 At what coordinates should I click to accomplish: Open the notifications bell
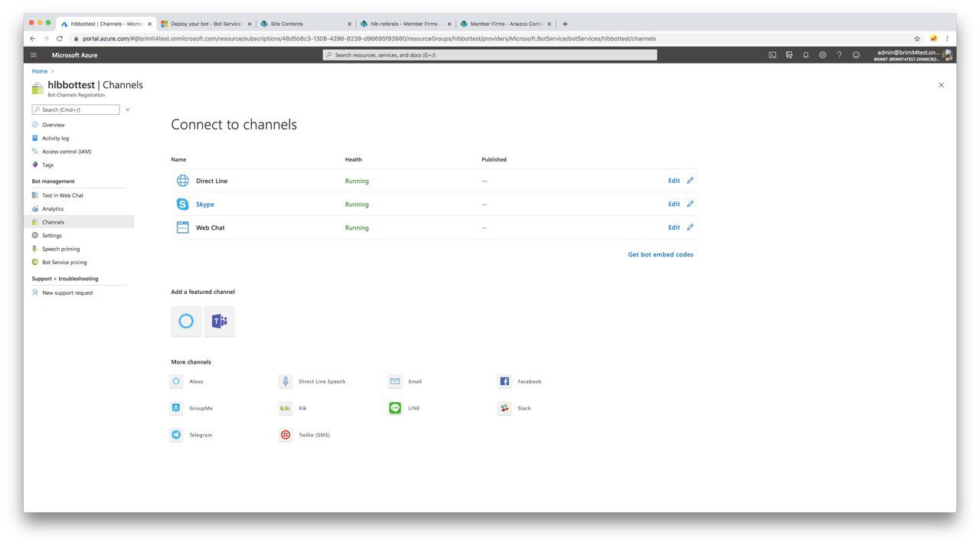tap(806, 55)
